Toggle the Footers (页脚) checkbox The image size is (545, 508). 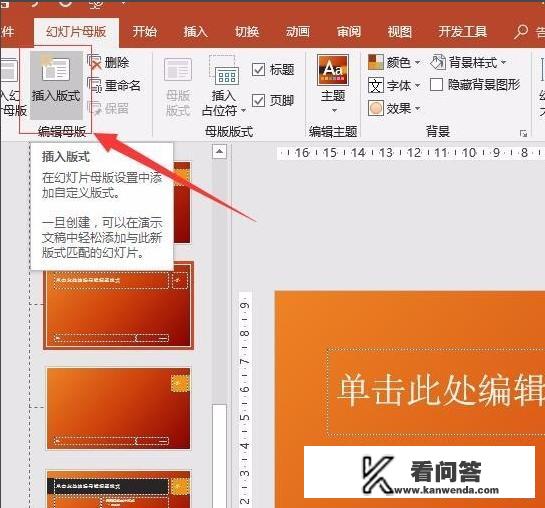click(x=258, y=101)
